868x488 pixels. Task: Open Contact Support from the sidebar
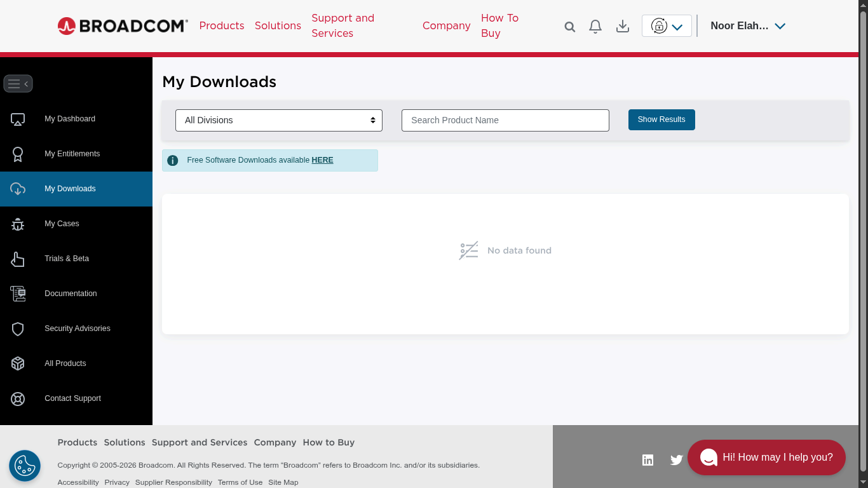(x=72, y=398)
